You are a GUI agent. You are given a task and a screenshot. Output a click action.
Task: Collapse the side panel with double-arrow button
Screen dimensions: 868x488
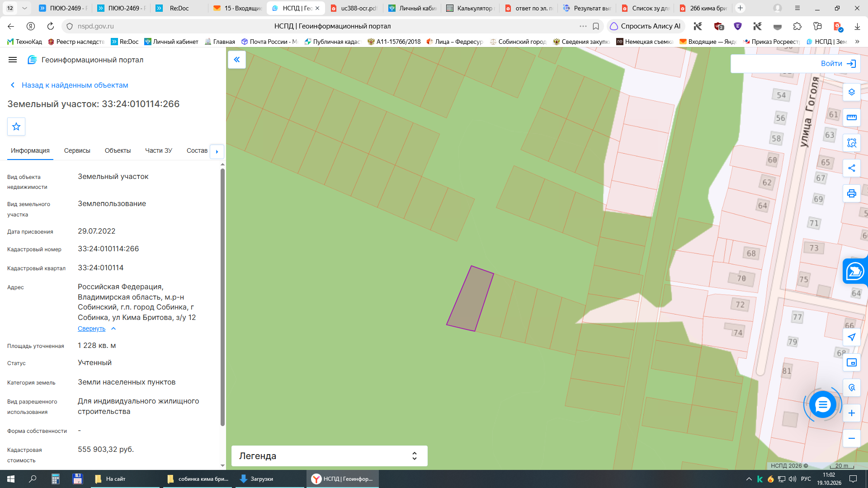(237, 60)
